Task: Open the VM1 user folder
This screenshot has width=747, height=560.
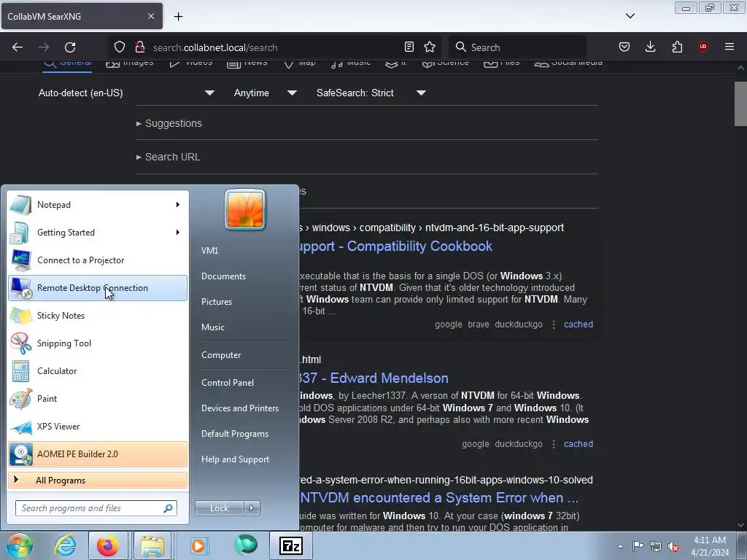Action: click(x=209, y=251)
